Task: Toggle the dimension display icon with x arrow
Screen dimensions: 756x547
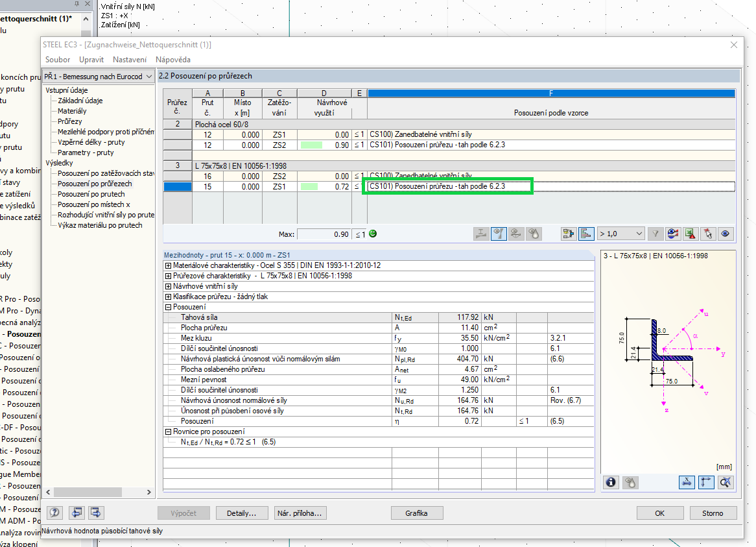Action: point(687,482)
